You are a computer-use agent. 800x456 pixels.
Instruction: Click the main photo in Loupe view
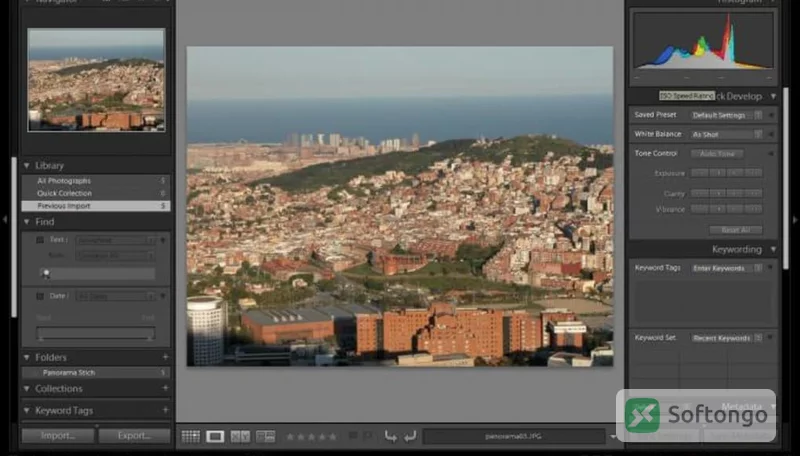point(400,206)
